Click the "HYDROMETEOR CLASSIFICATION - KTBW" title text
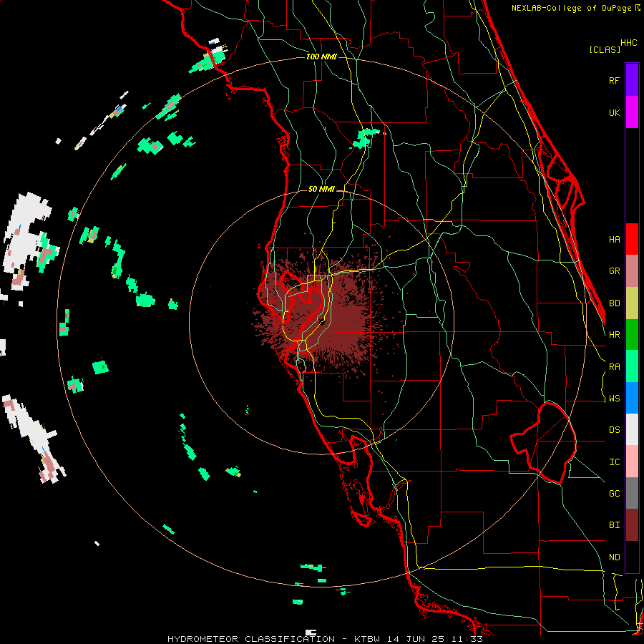The height and width of the screenshot is (644, 644). 273,639
